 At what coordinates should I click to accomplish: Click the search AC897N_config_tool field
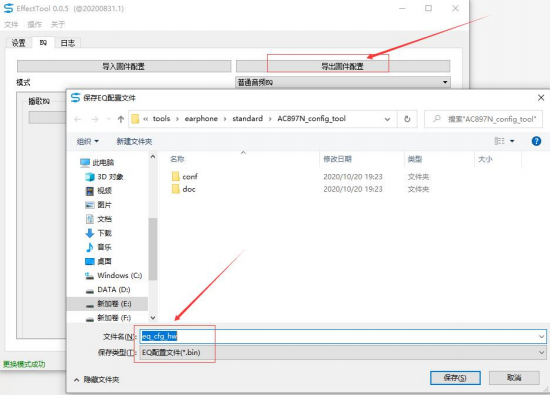(x=483, y=119)
